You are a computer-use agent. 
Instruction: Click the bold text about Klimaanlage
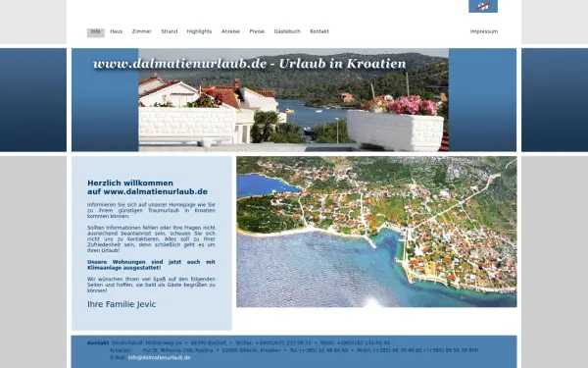pos(151,265)
